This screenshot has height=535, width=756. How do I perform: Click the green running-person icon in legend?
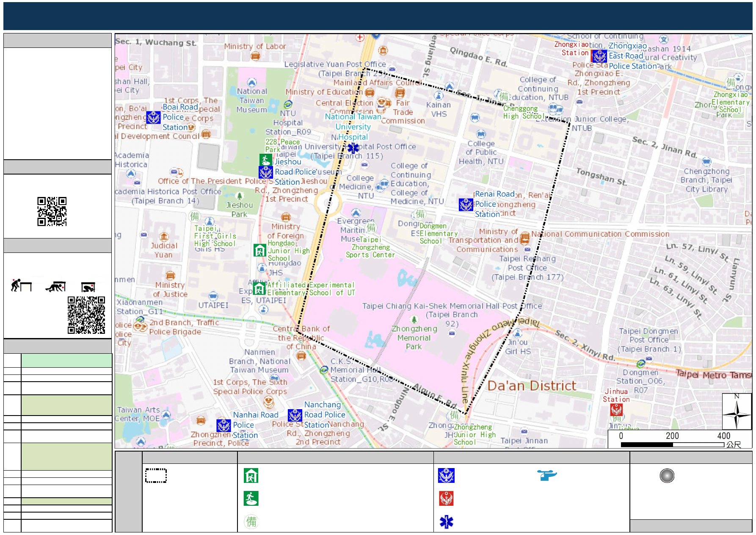tap(251, 499)
